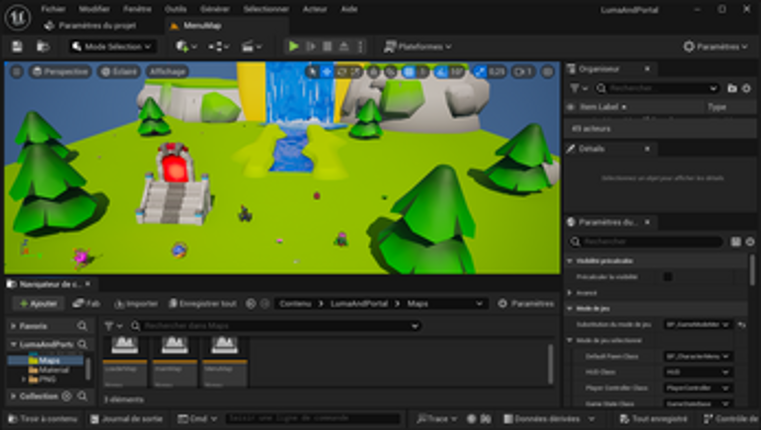
Task: Toggle world or local coordinate system icon
Action: coord(374,72)
